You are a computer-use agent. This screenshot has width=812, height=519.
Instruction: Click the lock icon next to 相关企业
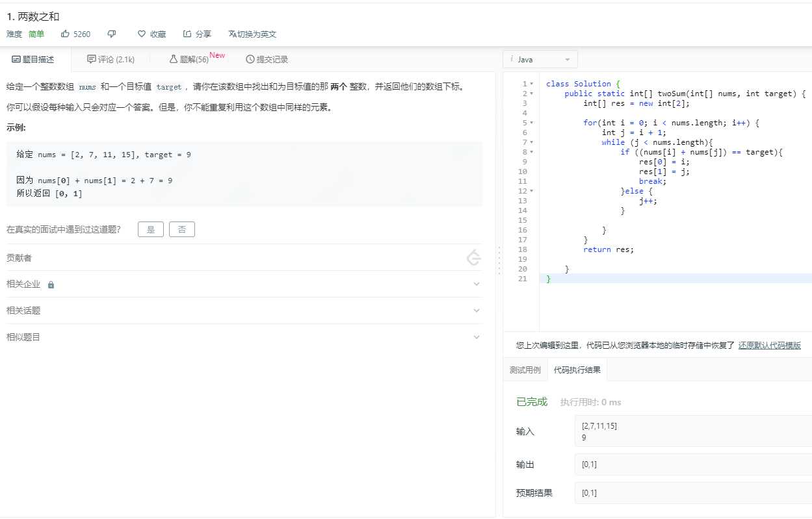pyautogui.click(x=51, y=285)
